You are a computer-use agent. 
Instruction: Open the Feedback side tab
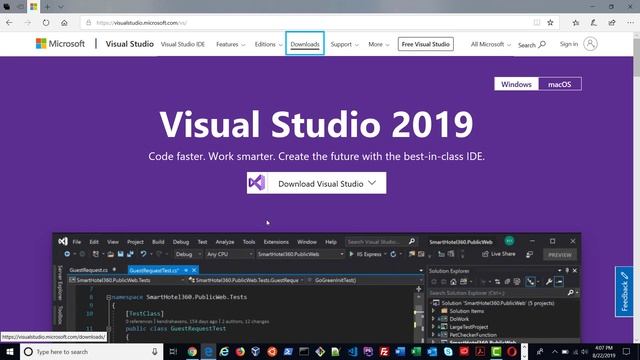(x=624, y=291)
